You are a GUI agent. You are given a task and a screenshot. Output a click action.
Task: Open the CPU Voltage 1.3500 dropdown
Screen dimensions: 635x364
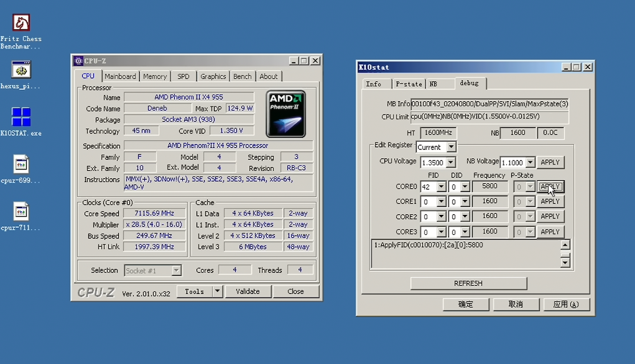tap(450, 163)
